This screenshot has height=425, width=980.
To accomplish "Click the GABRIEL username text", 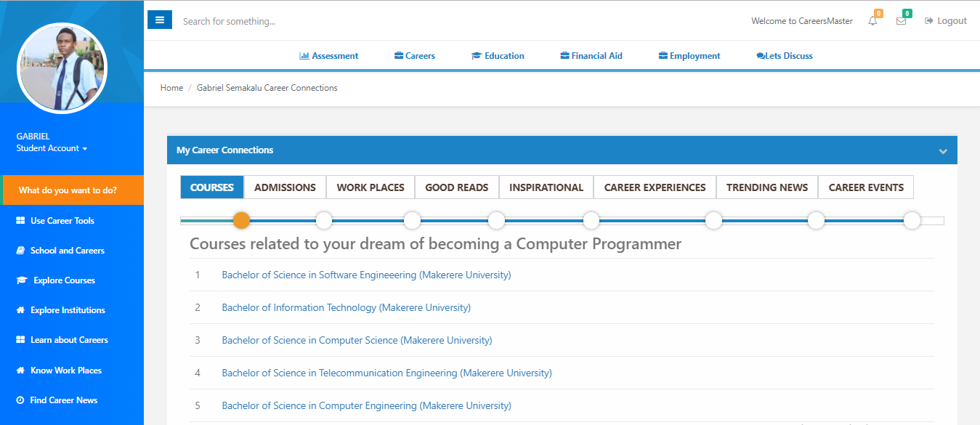I will 33,136.
